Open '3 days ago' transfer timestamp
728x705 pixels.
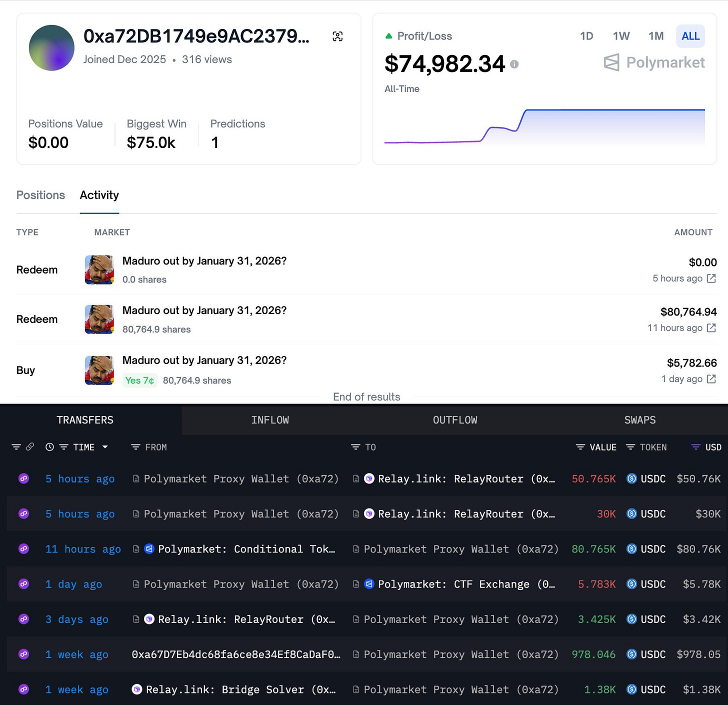[76, 619]
